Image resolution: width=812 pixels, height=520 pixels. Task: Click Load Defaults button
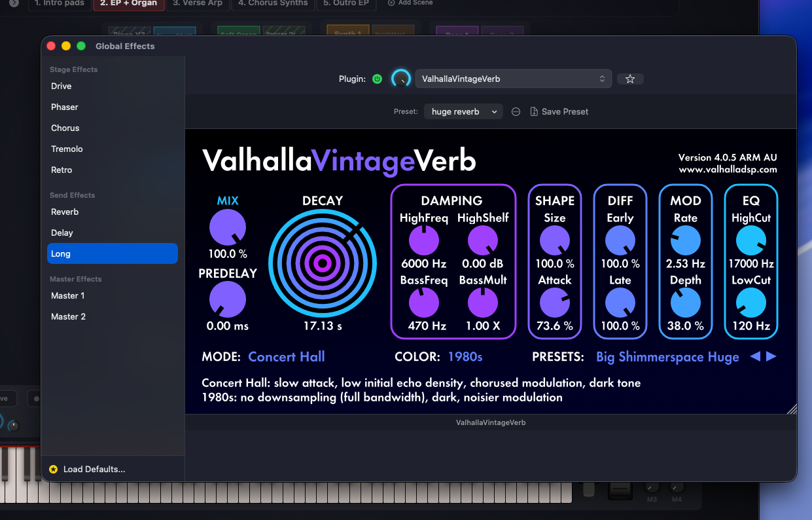(87, 469)
